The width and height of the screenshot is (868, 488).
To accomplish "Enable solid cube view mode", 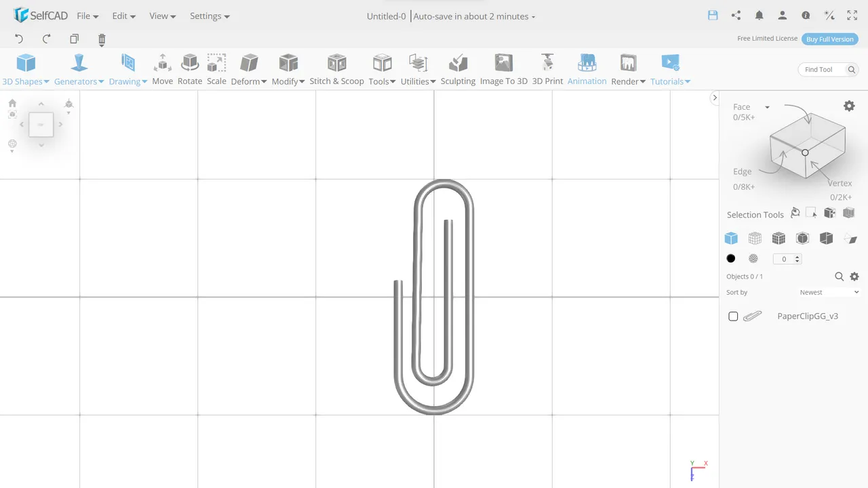I will click(x=731, y=238).
